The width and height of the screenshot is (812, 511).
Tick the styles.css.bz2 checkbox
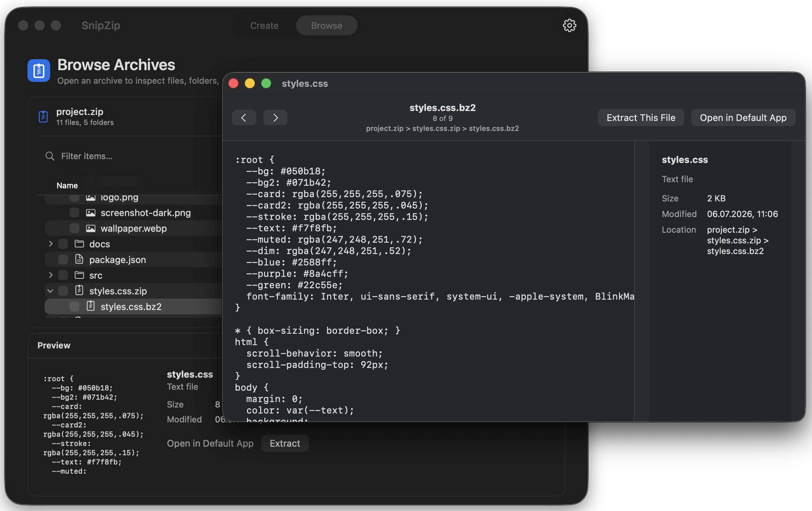(x=74, y=306)
